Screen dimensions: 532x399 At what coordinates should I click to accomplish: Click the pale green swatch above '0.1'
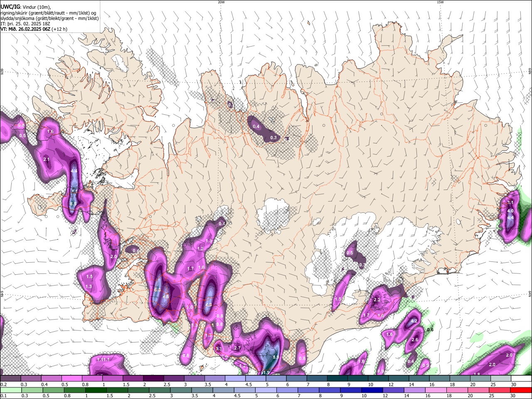pos(11,390)
